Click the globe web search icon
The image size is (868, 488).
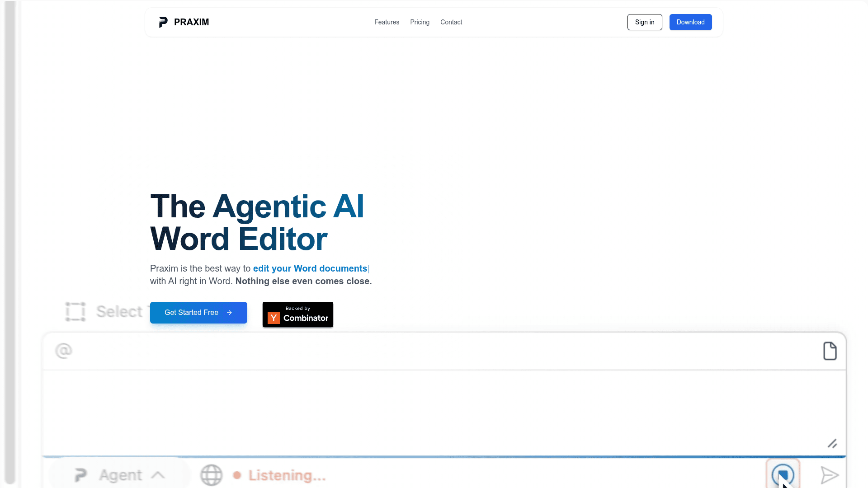pyautogui.click(x=211, y=475)
